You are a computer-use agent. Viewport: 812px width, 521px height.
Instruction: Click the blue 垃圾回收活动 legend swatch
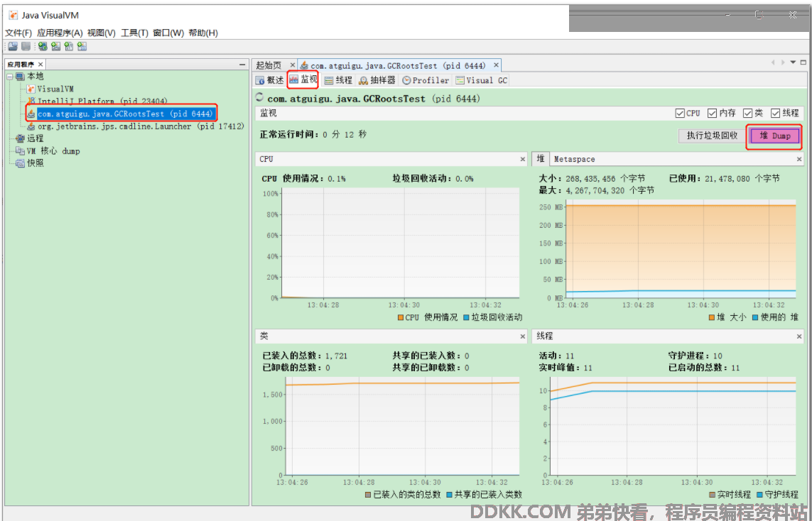click(467, 318)
